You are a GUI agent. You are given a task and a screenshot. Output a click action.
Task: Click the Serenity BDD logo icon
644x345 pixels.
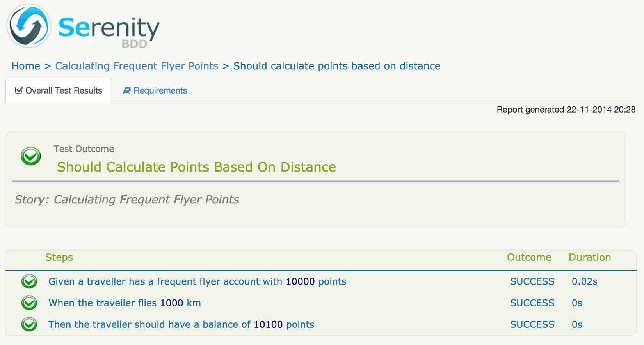pyautogui.click(x=29, y=26)
